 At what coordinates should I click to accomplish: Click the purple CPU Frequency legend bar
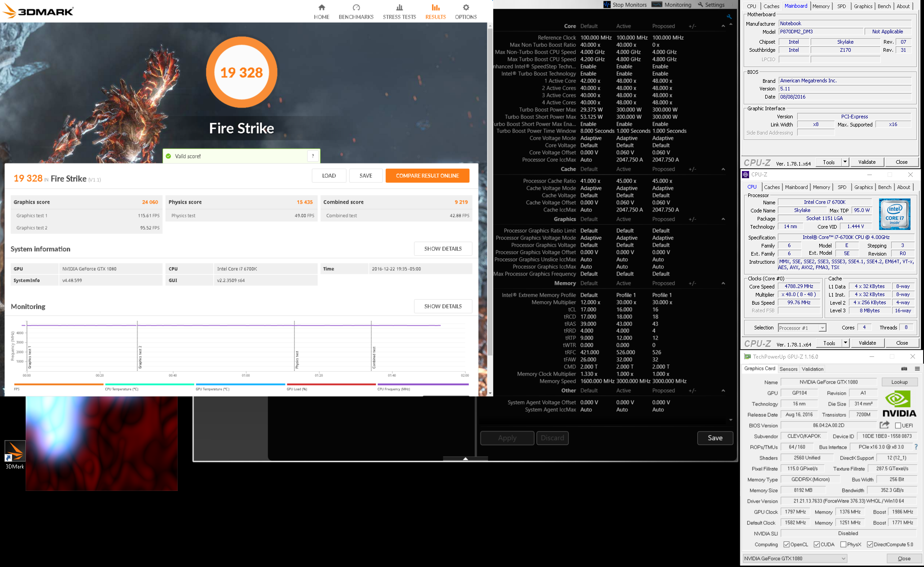tap(423, 384)
